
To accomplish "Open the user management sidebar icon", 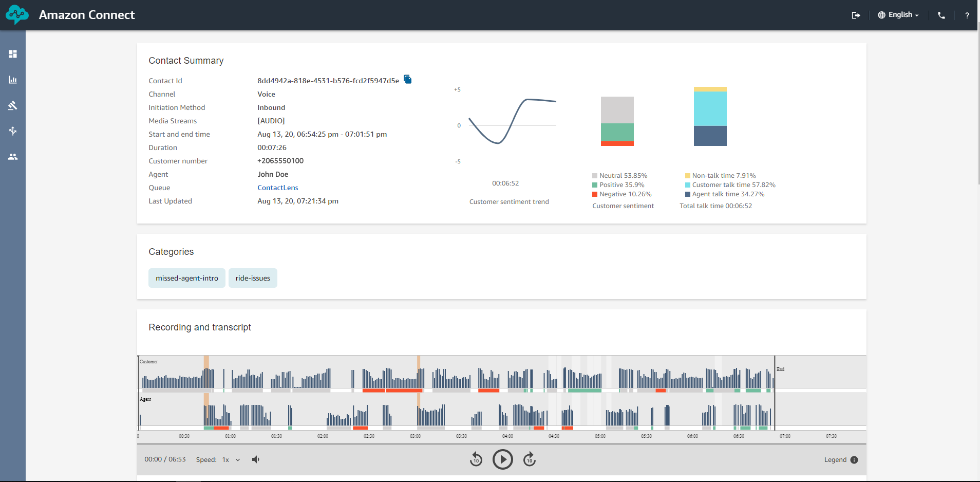I will point(13,157).
